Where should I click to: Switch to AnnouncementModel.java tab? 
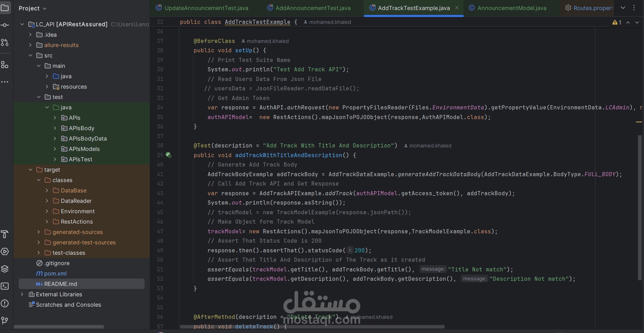(508, 8)
